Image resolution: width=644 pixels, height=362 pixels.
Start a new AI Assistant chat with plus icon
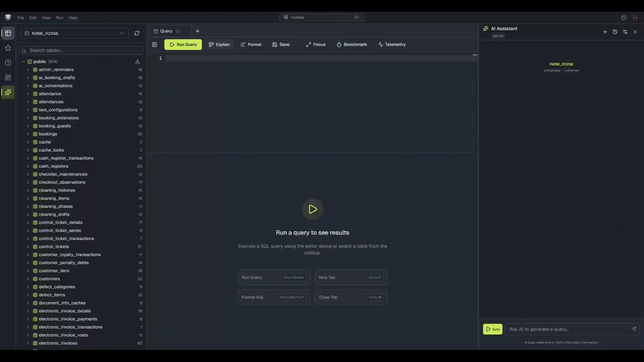pyautogui.click(x=605, y=32)
